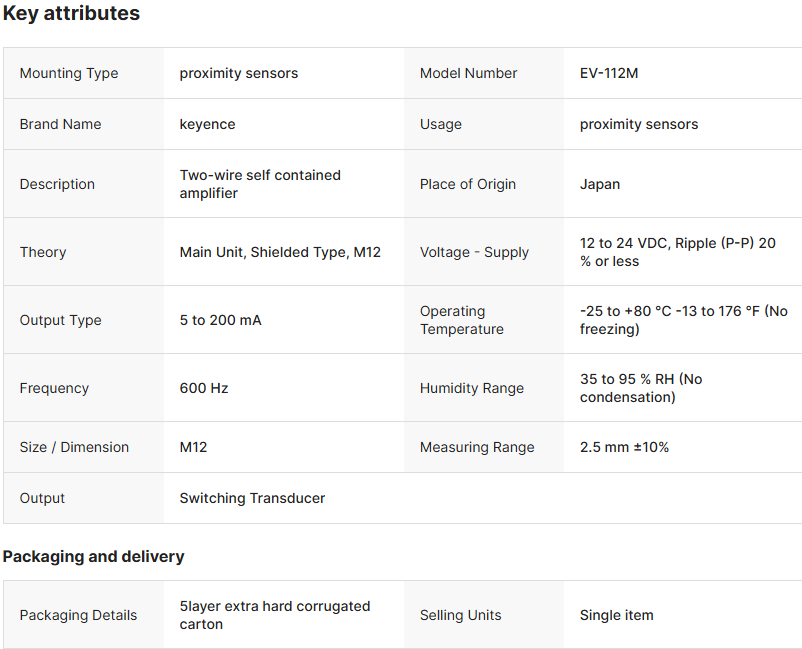The height and width of the screenshot is (649, 802).
Task: Click the Place of Origin value Japan
Action: pyautogui.click(x=599, y=184)
